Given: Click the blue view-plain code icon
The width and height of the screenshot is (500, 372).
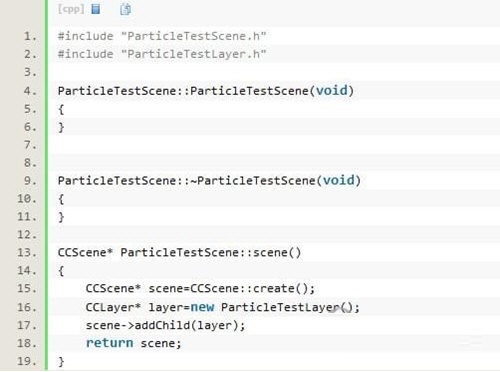Looking at the screenshot, I should click(x=96, y=9).
